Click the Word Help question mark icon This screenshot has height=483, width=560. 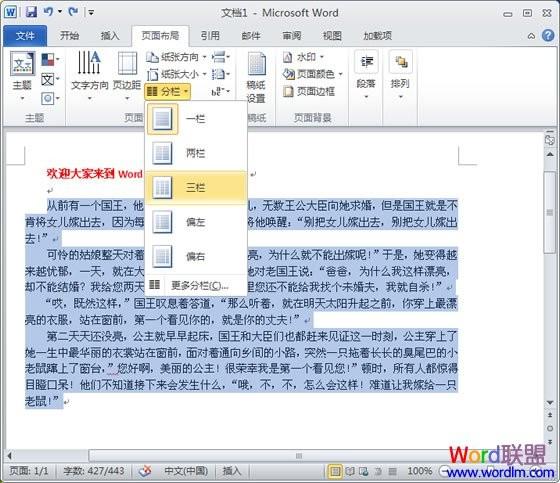pyautogui.click(x=548, y=36)
